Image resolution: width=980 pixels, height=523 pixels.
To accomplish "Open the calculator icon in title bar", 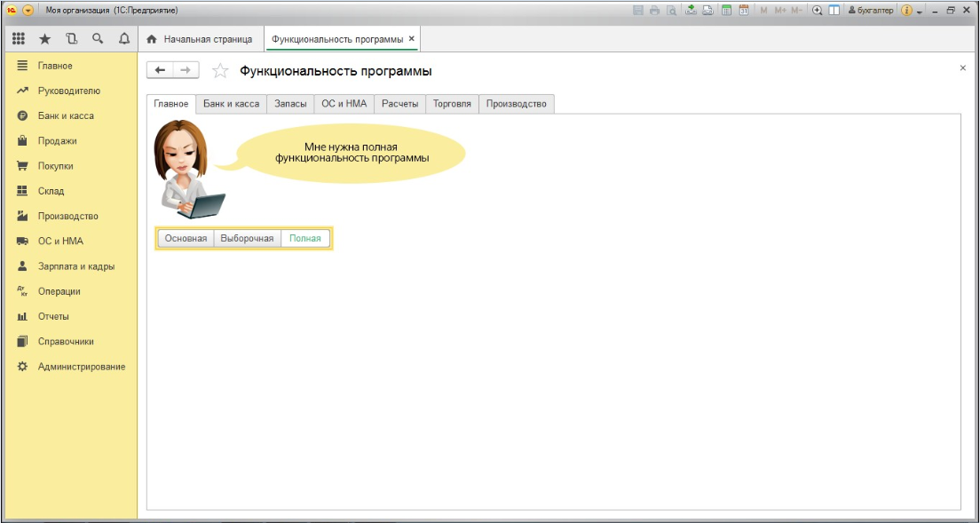I will (726, 10).
